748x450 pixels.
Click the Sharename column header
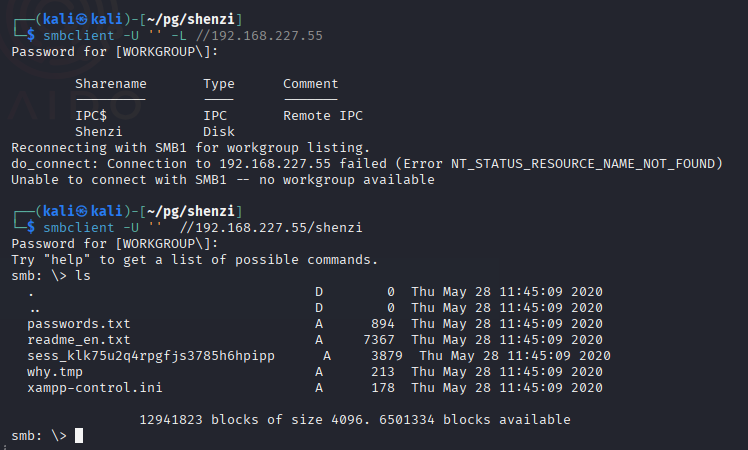tap(111, 84)
